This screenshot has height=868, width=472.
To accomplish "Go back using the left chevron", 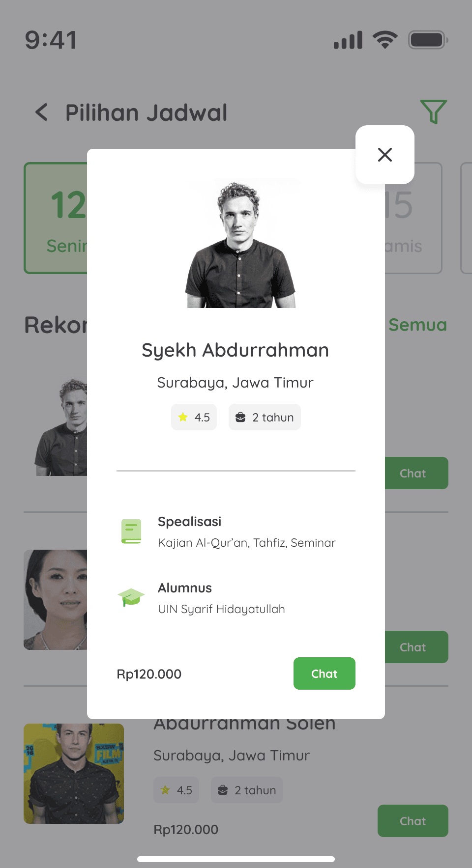I will coord(42,112).
